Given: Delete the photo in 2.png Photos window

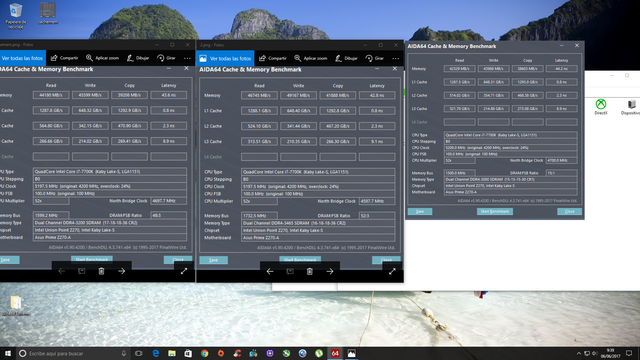Looking at the screenshot, I should pyautogui.click(x=310, y=271).
